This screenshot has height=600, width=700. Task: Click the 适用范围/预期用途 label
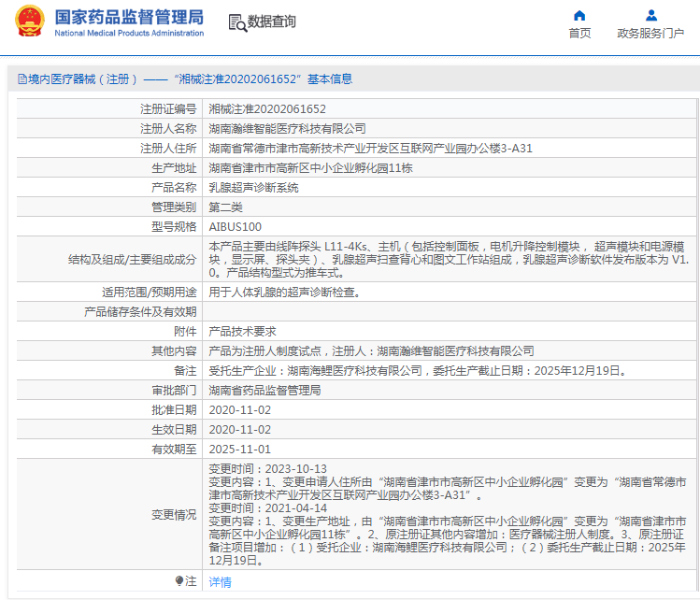[x=150, y=293]
